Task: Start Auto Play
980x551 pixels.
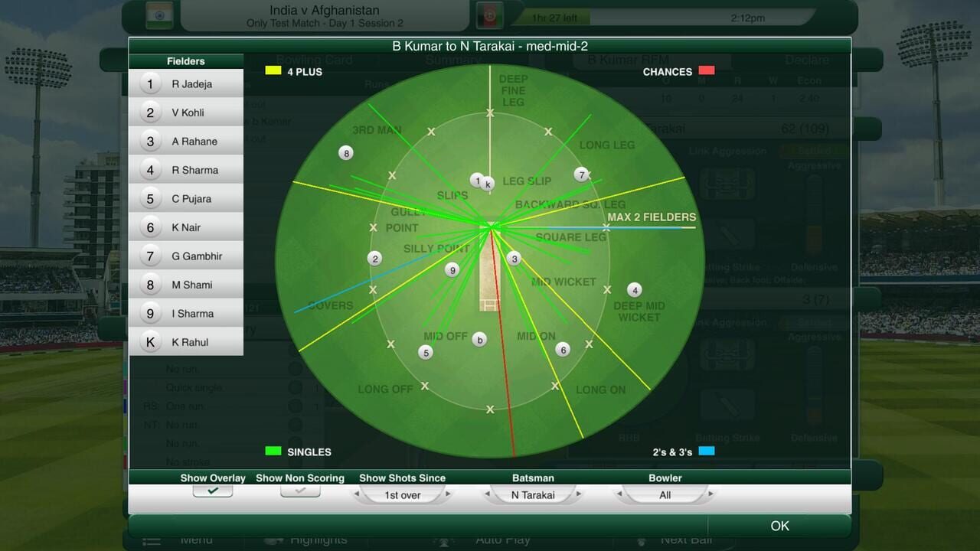Action: click(x=501, y=539)
